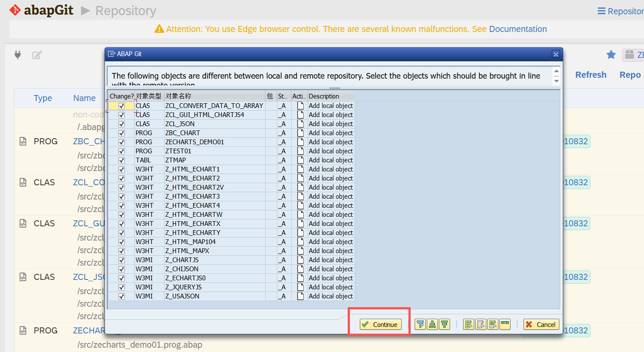Toggle the Z_JQUERYJS row checkbox
Image resolution: width=644 pixels, height=352 pixels.
coord(121,287)
